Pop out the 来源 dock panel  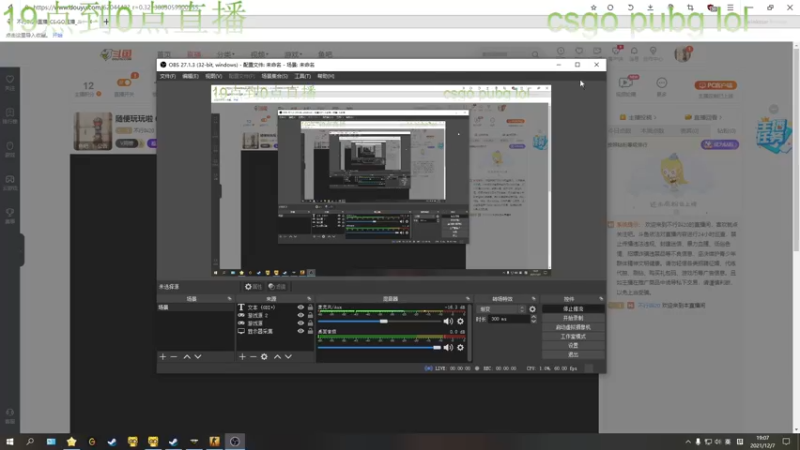click(309, 299)
